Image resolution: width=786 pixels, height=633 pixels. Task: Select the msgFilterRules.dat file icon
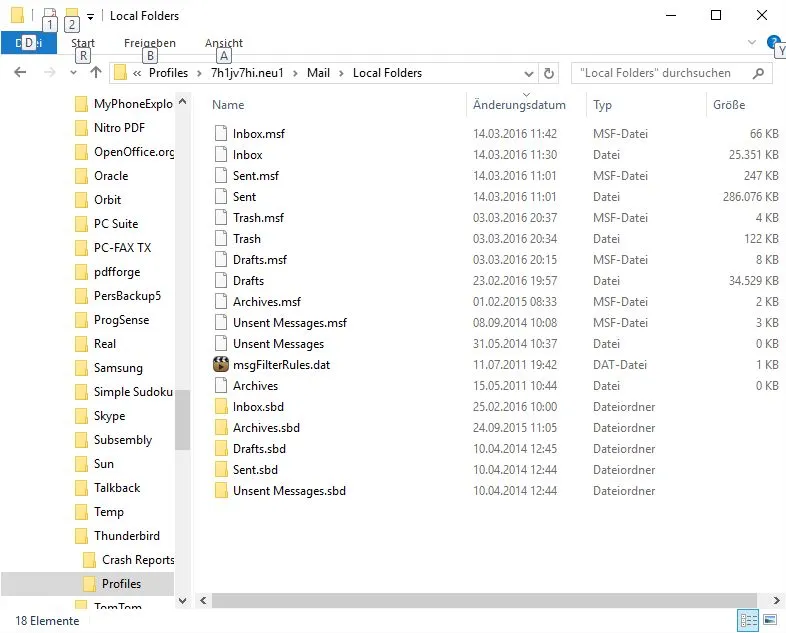click(221, 364)
